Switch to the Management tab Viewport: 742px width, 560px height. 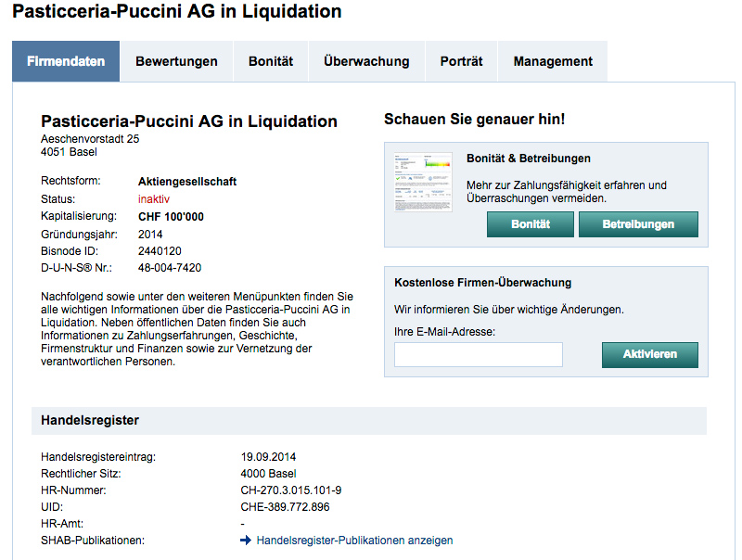click(553, 61)
